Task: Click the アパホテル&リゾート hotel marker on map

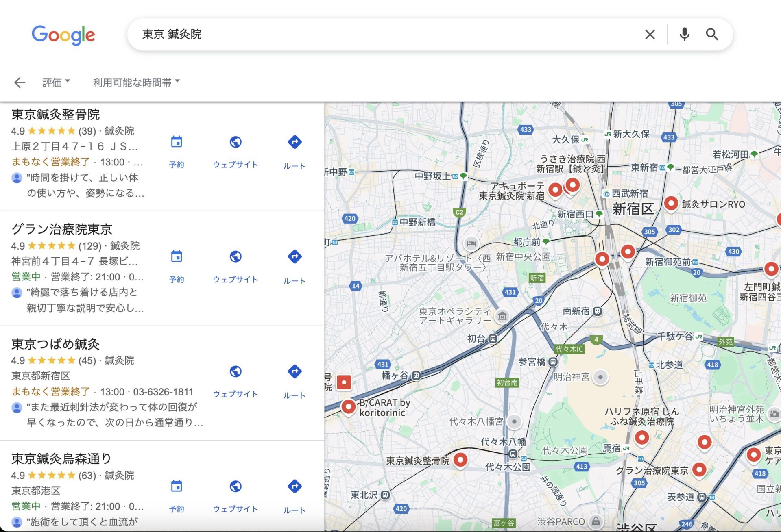Action: pos(471,243)
